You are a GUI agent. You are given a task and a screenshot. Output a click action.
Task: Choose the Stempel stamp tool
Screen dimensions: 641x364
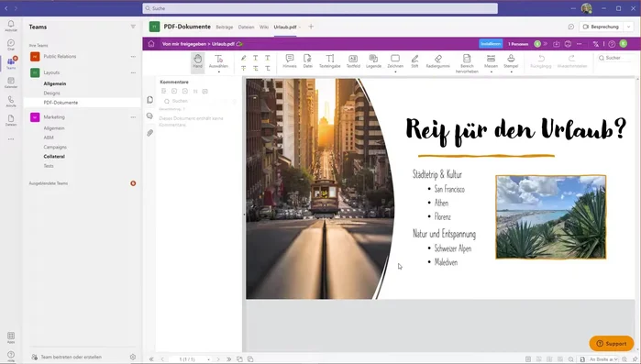click(511, 61)
